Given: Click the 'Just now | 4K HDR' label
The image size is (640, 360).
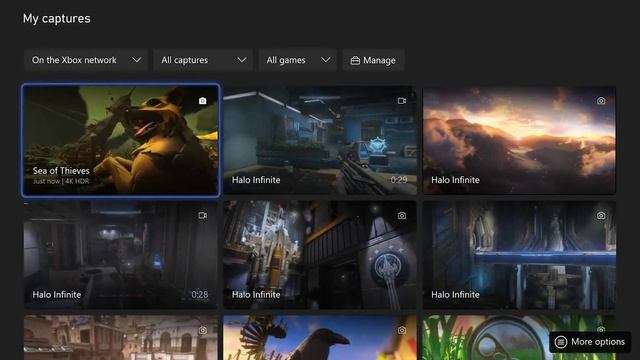Looking at the screenshot, I should pyautogui.click(x=60, y=181).
